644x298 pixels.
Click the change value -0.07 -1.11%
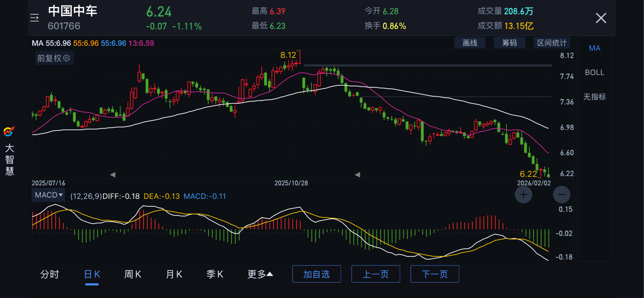pos(174,26)
